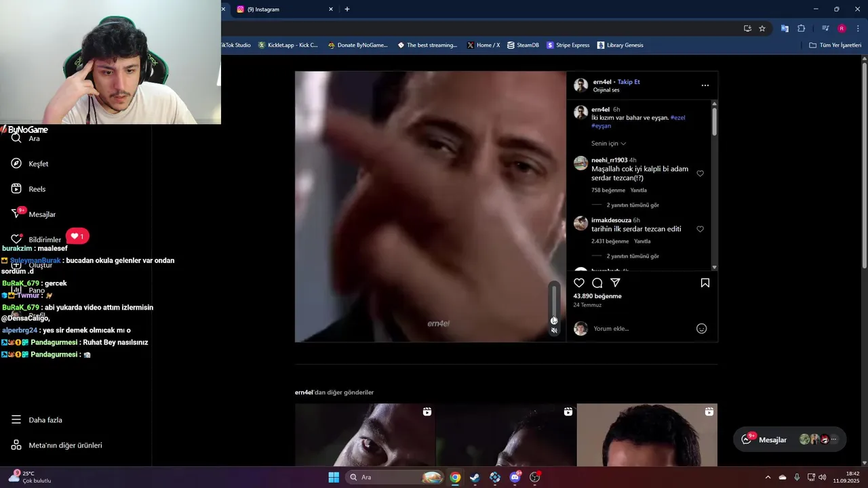Open Daha fazla menu
Viewport: 868px width, 488px height.
(37, 420)
